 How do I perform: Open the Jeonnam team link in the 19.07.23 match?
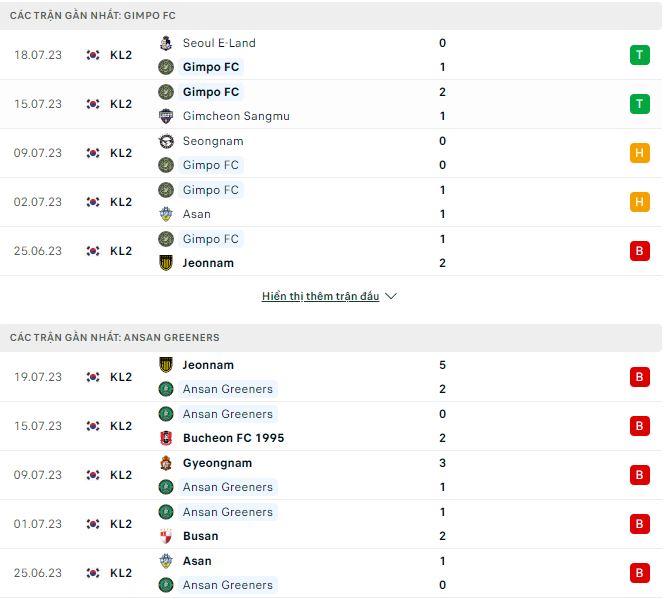point(208,365)
